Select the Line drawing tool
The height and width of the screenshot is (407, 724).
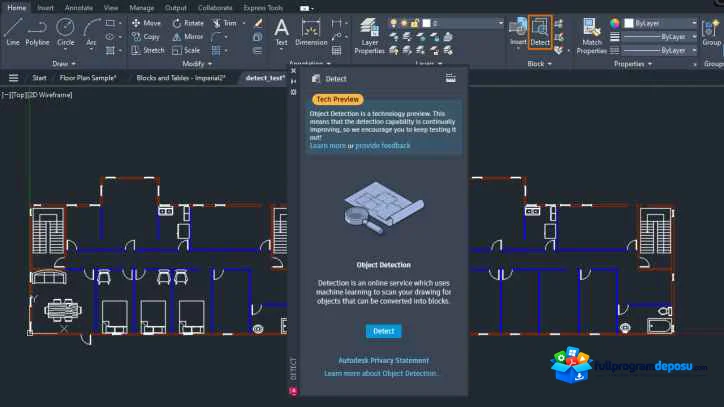(x=13, y=31)
